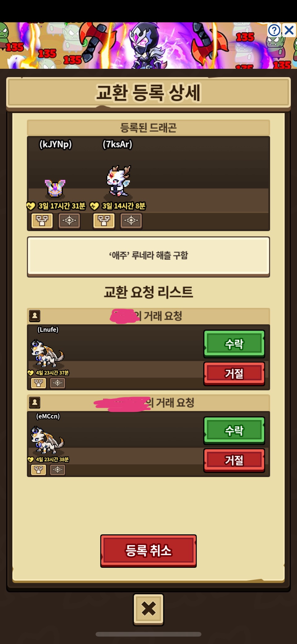297x644 pixels.
Task: Reject (거절) the eMCcn trade request
Action: [x=234, y=460]
